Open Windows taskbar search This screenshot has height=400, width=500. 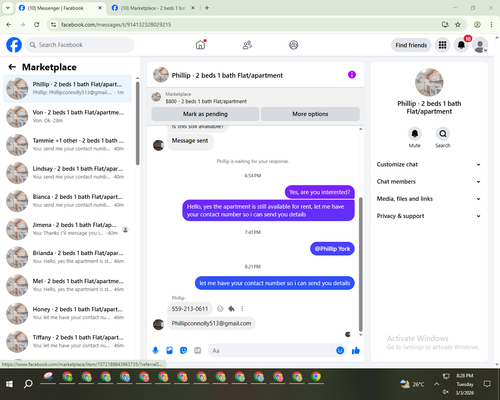point(28,384)
